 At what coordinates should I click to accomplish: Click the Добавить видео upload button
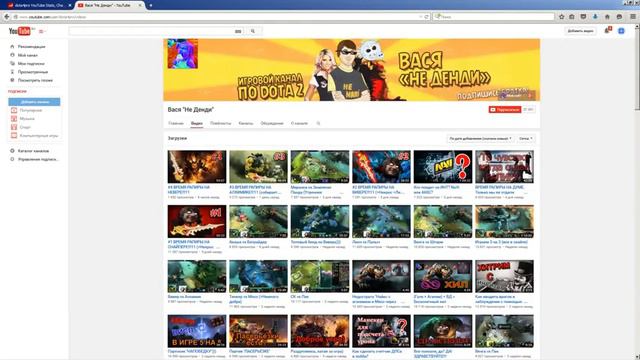click(580, 31)
